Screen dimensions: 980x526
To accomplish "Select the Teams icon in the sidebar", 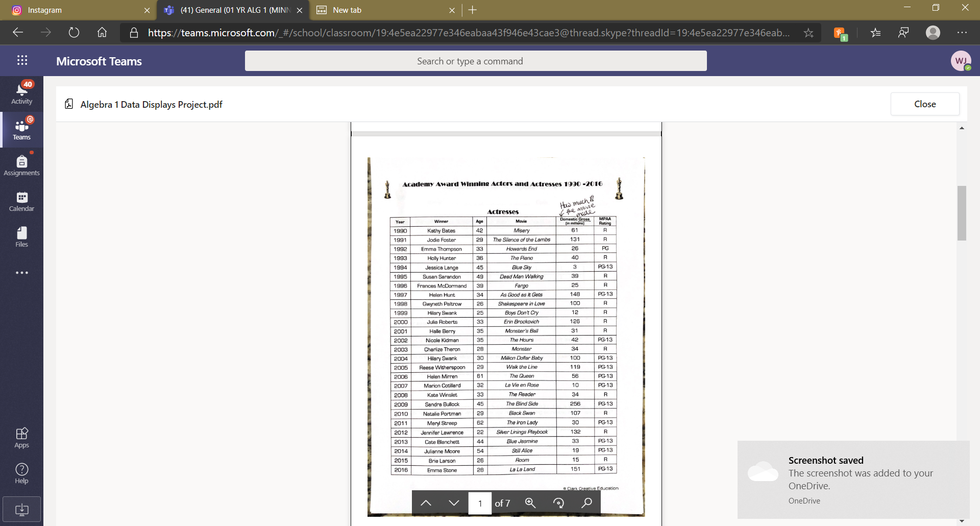I will [21, 129].
